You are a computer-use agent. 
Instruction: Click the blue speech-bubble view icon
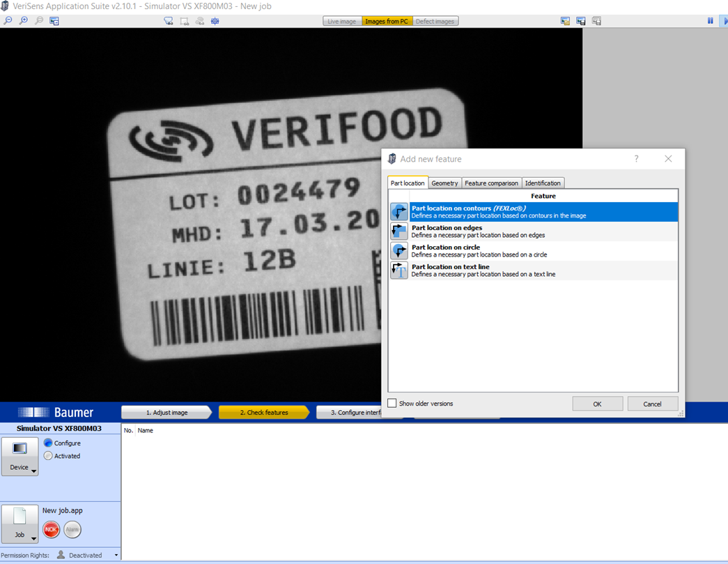click(169, 21)
